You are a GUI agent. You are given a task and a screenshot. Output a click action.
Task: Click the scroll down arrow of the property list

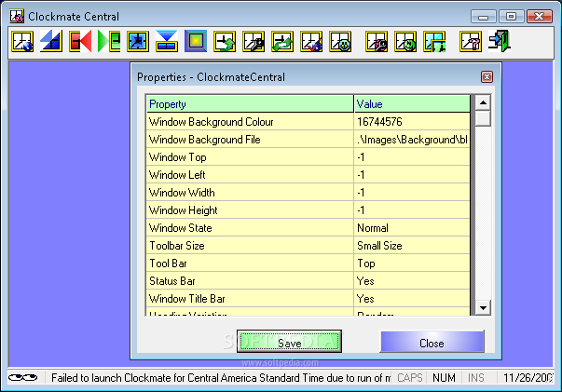tap(483, 307)
